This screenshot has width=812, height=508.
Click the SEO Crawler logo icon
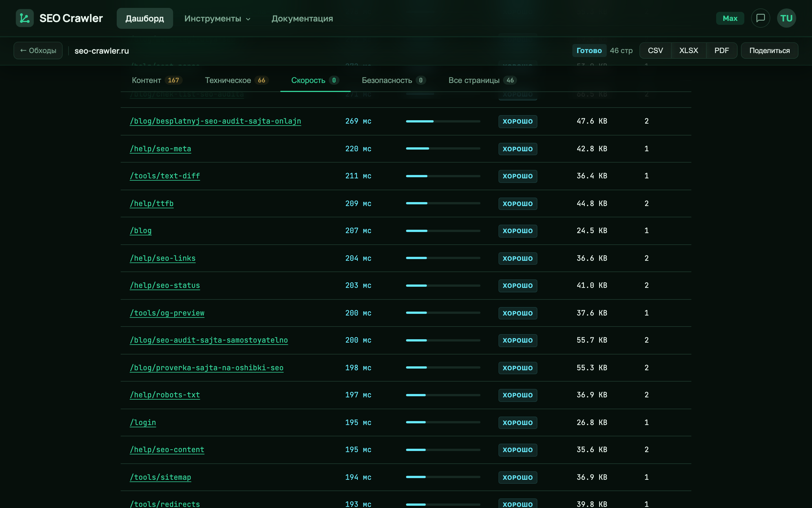click(25, 18)
